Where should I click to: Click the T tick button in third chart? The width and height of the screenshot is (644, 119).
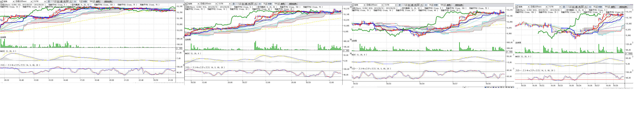tap(421, 5)
